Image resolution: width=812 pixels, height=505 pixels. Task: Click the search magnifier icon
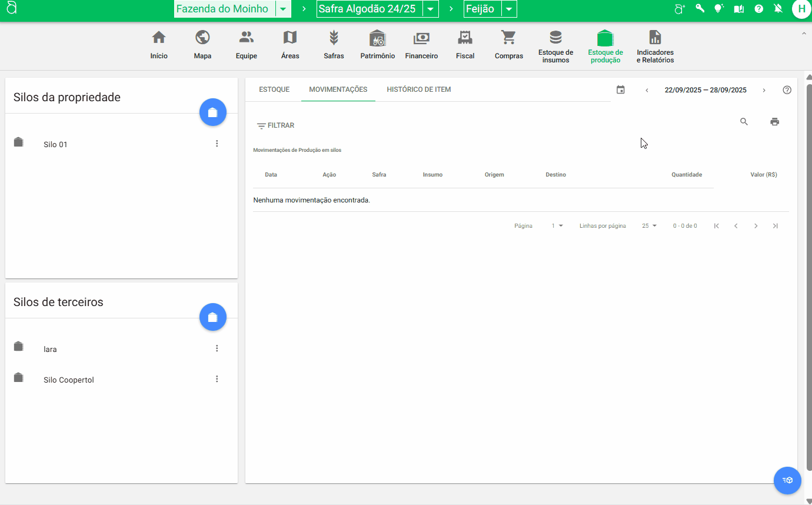pyautogui.click(x=744, y=122)
